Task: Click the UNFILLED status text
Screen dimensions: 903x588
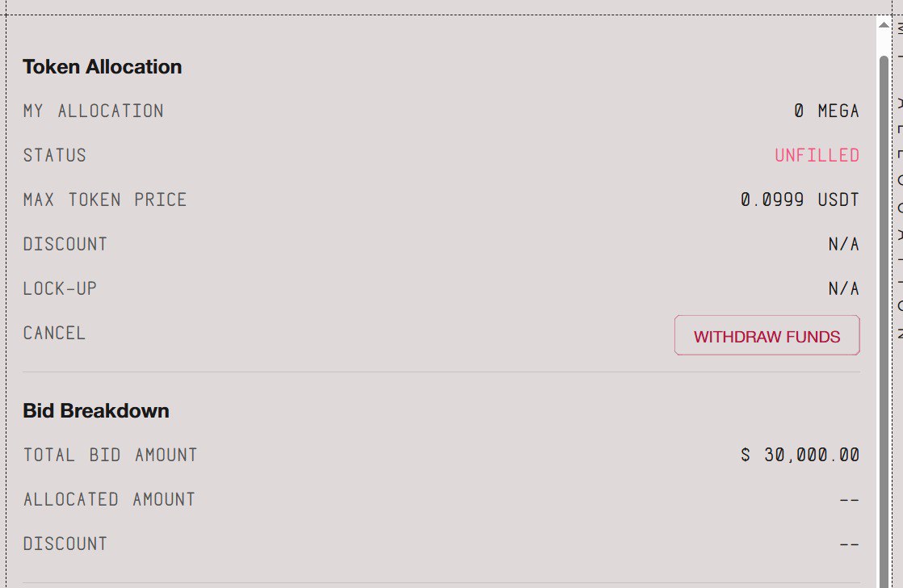Action: [817, 155]
